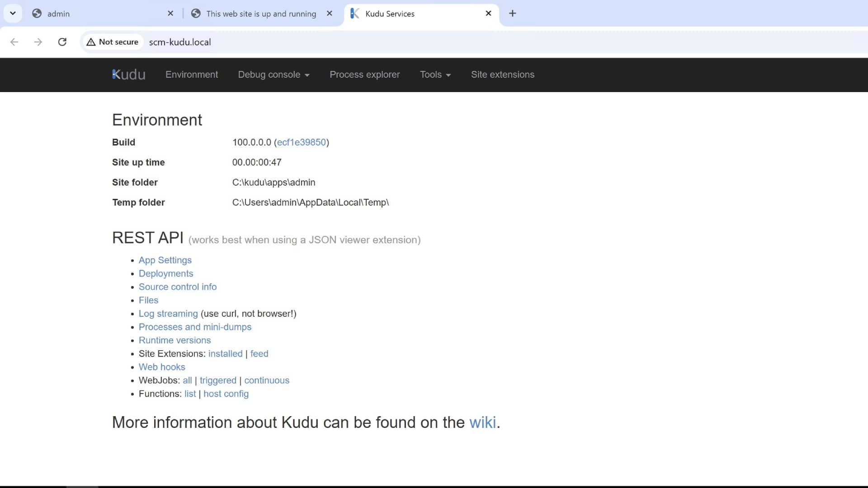Open WebJobs continuous link

tap(267, 380)
